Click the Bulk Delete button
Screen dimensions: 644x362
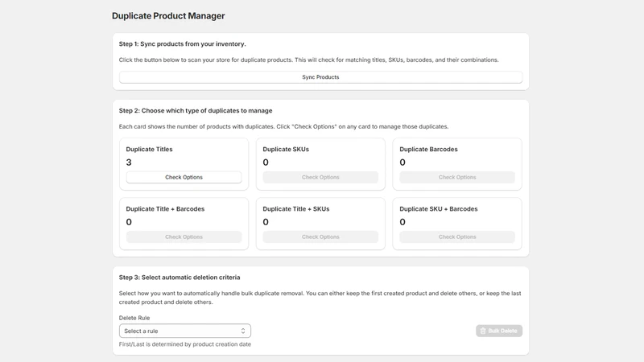point(499,331)
